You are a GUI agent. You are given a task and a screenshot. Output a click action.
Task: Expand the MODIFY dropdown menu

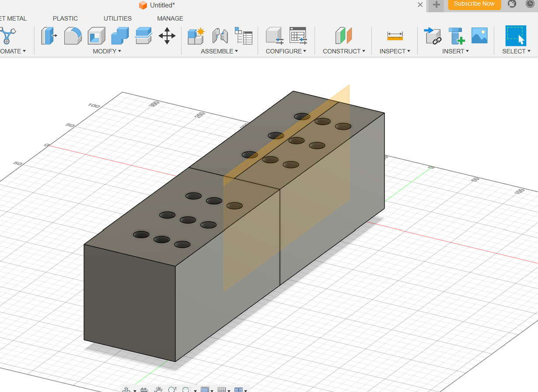point(107,51)
